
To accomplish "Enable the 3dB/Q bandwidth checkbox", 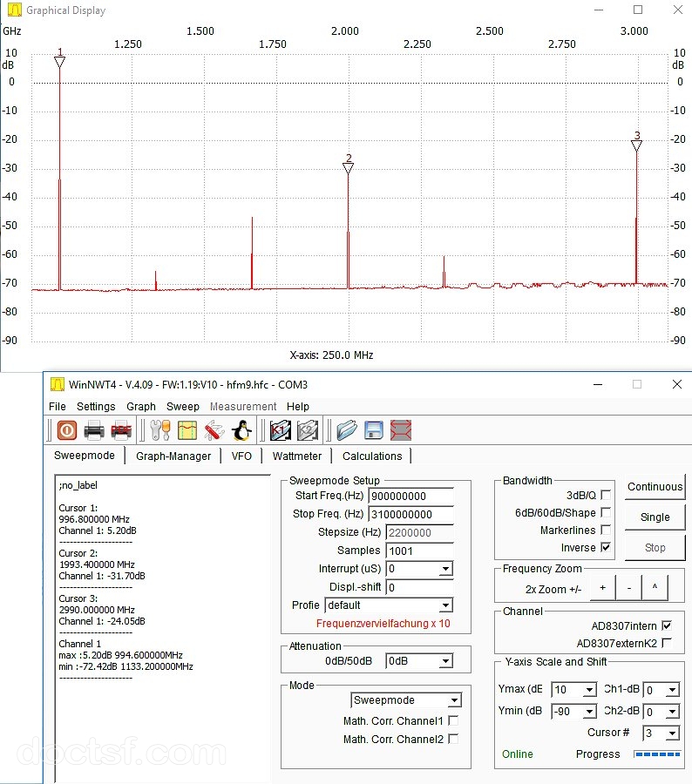I will (606, 495).
